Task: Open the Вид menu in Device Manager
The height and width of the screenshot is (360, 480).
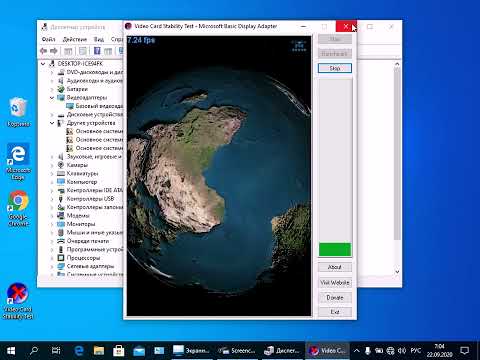Action: pos(99,39)
